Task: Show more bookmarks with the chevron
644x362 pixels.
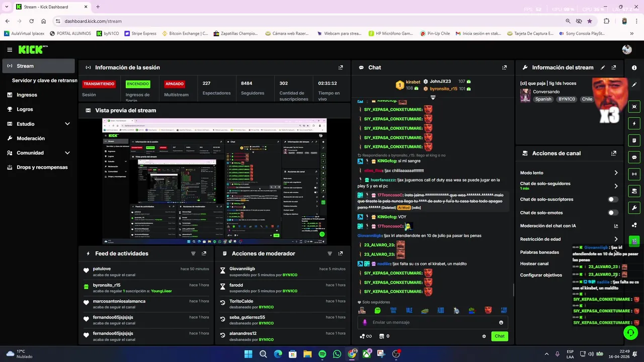Action: click(x=632, y=34)
